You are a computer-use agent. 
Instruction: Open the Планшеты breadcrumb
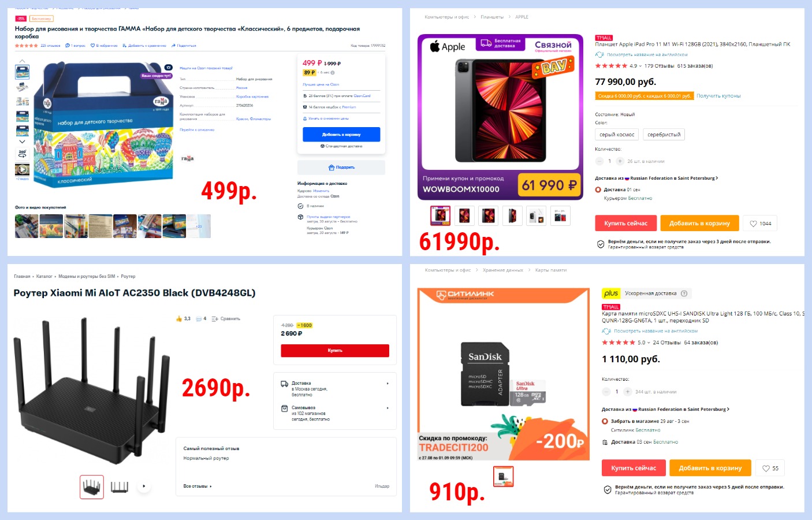[x=492, y=17]
